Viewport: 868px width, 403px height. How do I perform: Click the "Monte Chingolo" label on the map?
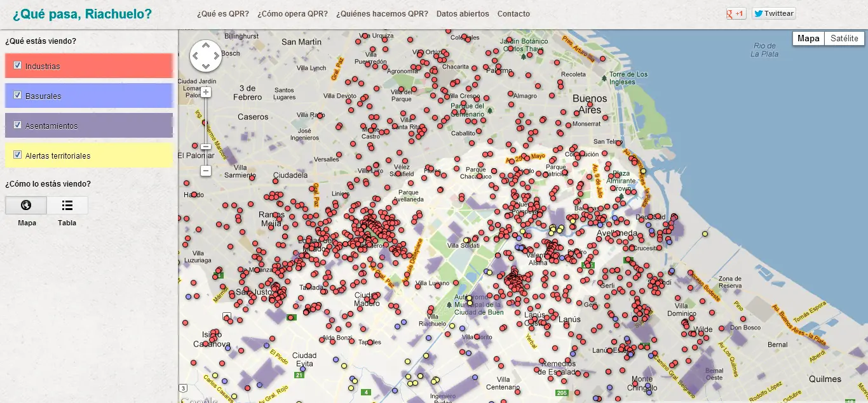(642, 383)
